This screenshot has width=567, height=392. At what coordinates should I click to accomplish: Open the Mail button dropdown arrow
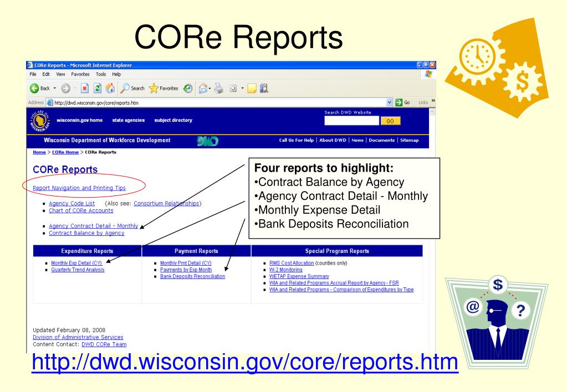[210, 88]
